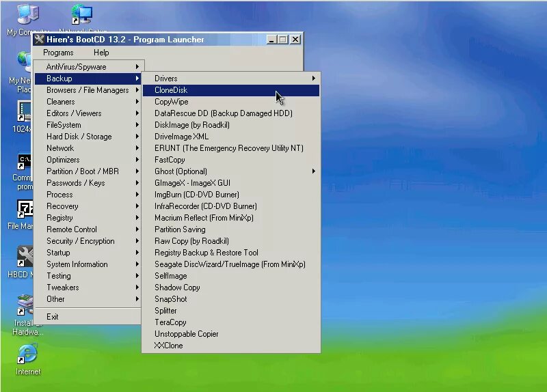Expand the Registry submenu
This screenshot has width=547, height=392.
[x=89, y=218]
